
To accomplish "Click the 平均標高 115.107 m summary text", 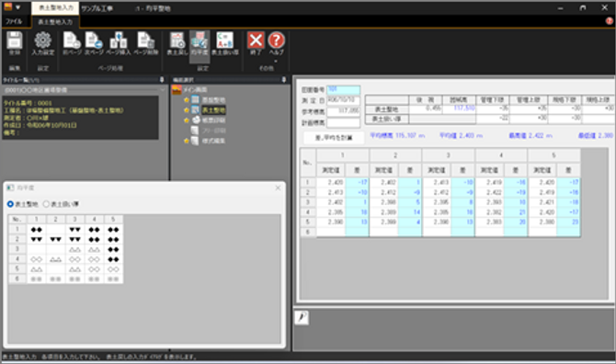I will click(397, 135).
